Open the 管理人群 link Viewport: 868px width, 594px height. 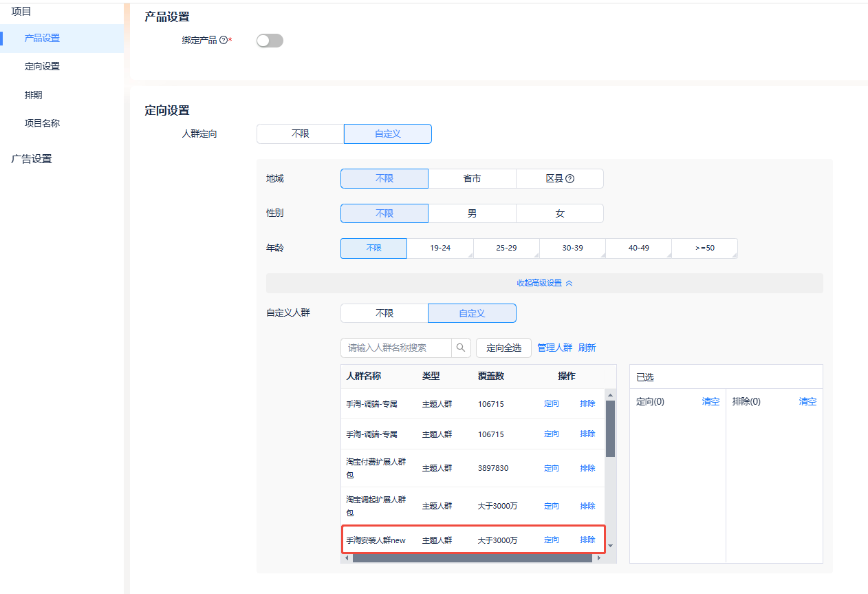554,348
